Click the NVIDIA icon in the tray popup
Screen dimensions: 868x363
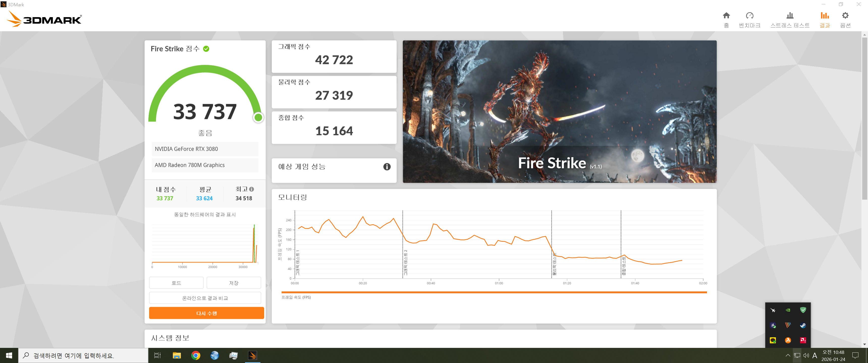(788, 310)
